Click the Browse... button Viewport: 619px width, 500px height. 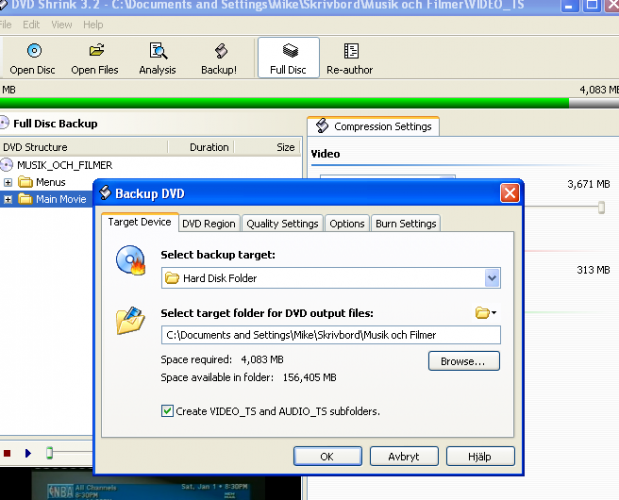[463, 361]
